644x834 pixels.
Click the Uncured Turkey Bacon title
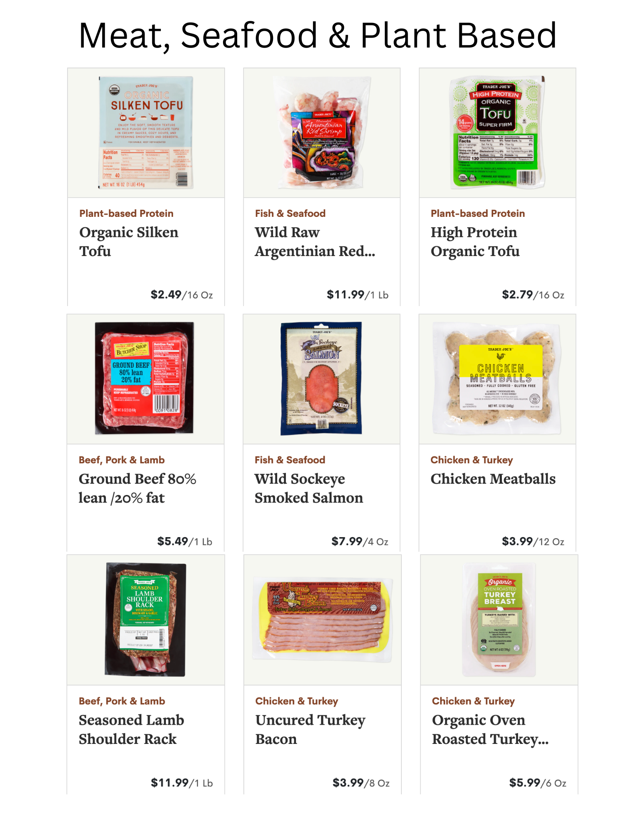pos(310,729)
